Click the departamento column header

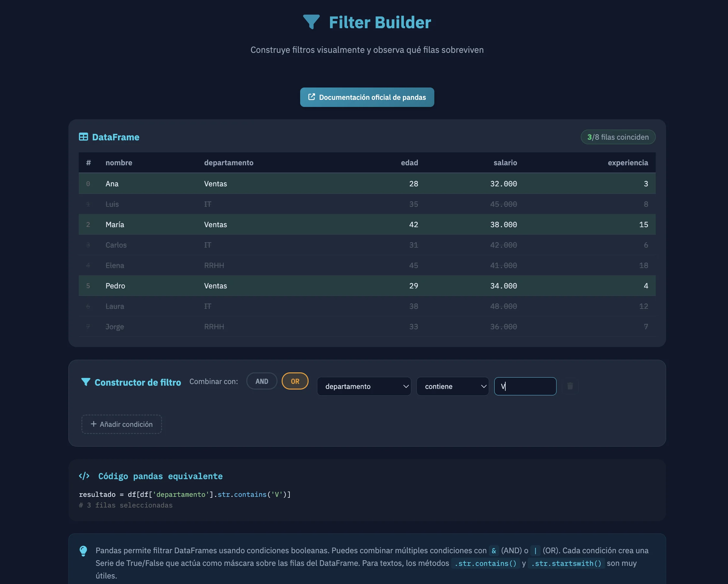229,163
